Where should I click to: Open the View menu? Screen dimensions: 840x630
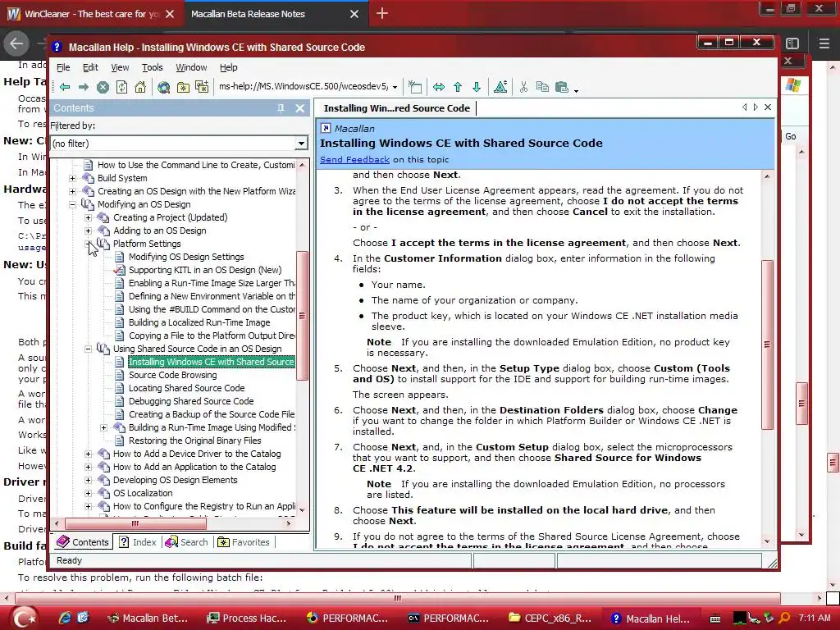pos(120,67)
